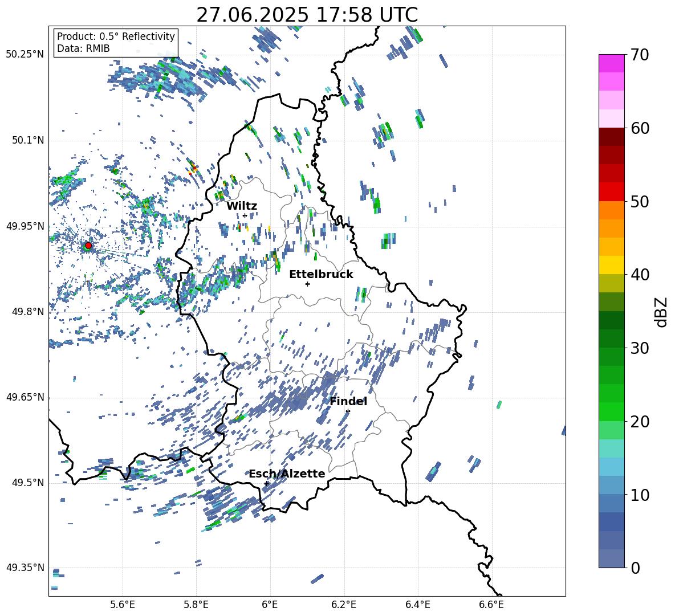Image resolution: width=675 pixels, height=616 pixels.
Task: Click the 49.95°N latitude label
Action: (x=25, y=226)
